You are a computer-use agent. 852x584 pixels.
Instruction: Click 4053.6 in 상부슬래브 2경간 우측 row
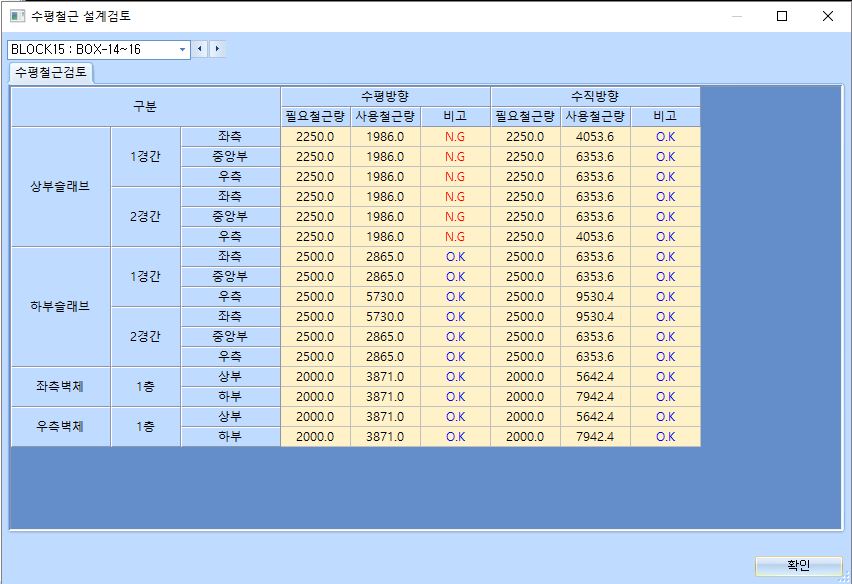click(596, 237)
